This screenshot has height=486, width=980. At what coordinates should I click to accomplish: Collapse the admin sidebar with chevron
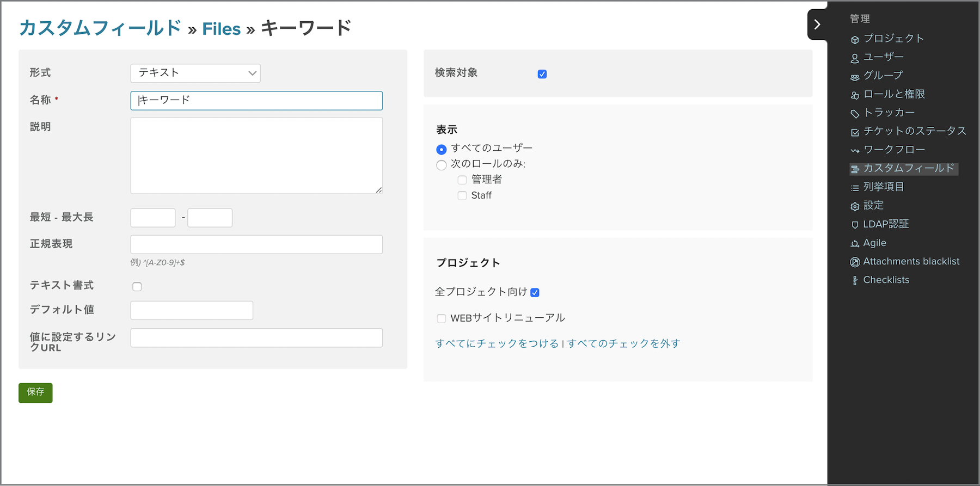[817, 24]
